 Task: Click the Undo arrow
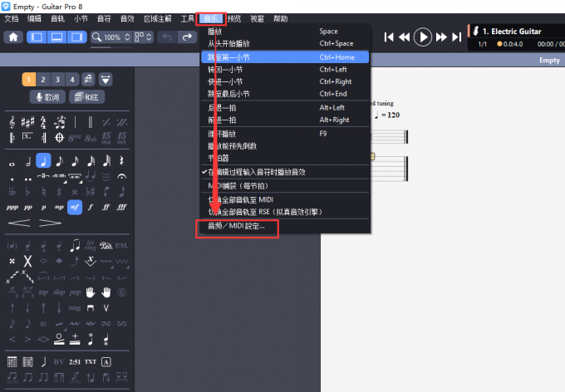(167, 37)
